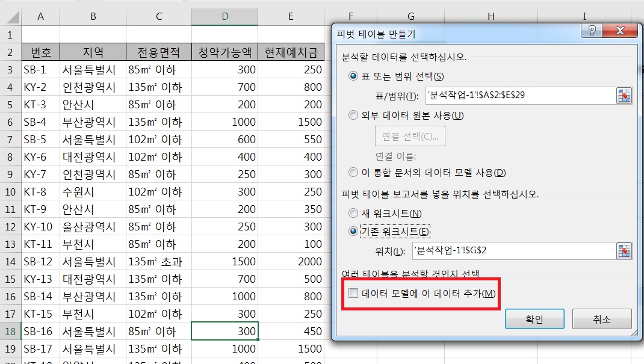
Task: Select cell containing 수원시
Action: click(93, 193)
